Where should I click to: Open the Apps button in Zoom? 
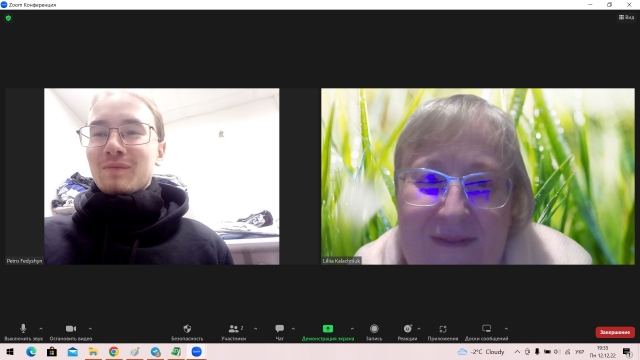pos(443,332)
